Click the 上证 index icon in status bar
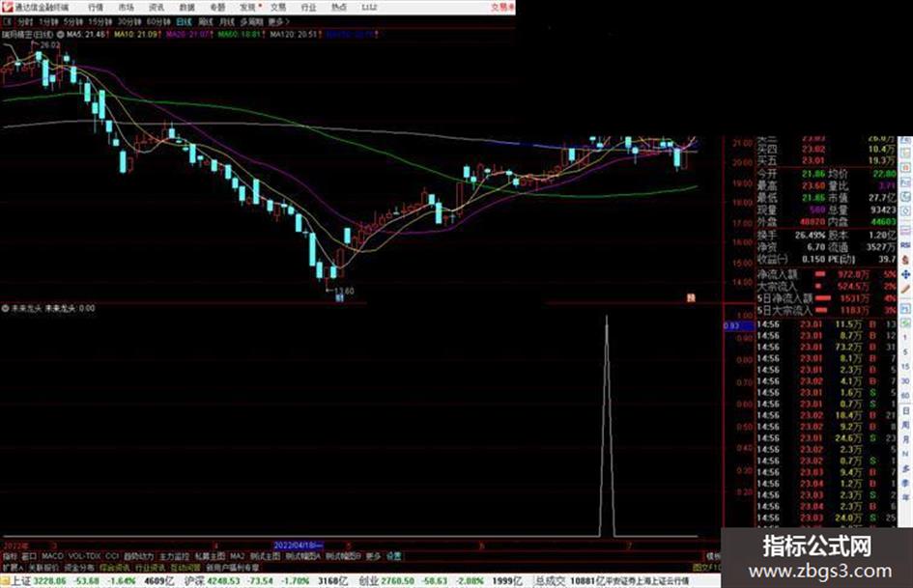 tap(5, 581)
